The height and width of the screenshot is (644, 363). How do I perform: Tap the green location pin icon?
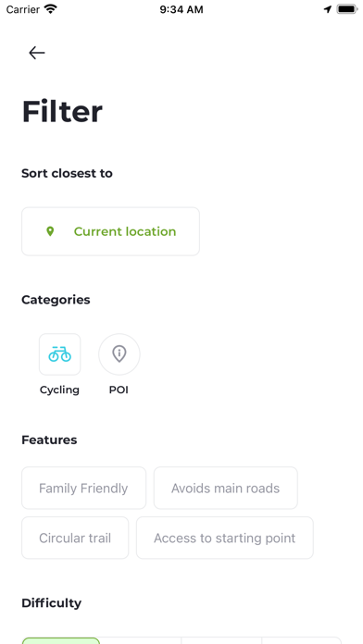tap(50, 231)
